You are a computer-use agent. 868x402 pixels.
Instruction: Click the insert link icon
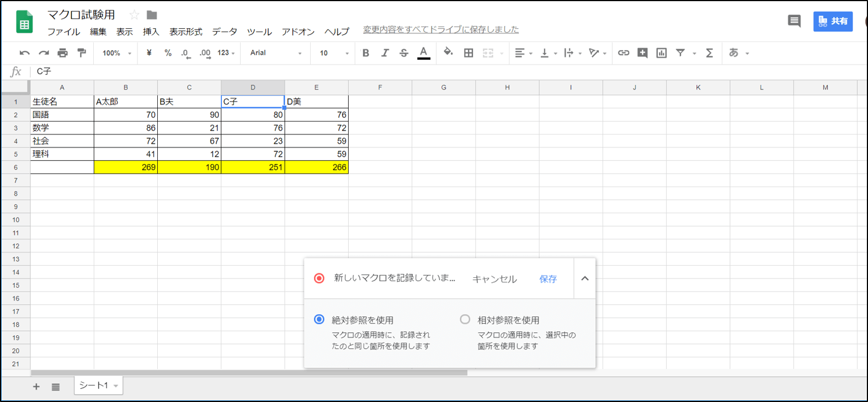coord(624,53)
